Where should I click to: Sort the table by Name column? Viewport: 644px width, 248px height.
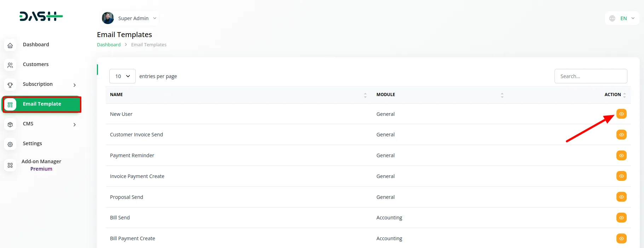[365, 95]
